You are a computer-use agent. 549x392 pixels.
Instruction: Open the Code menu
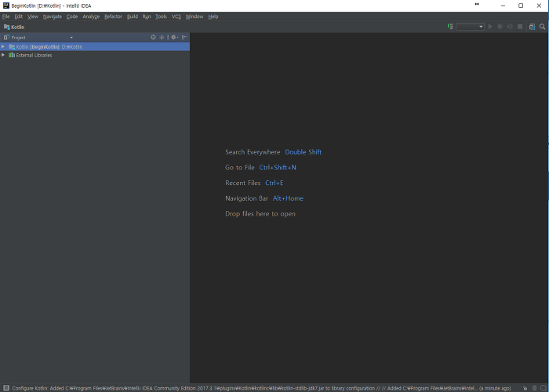point(72,16)
